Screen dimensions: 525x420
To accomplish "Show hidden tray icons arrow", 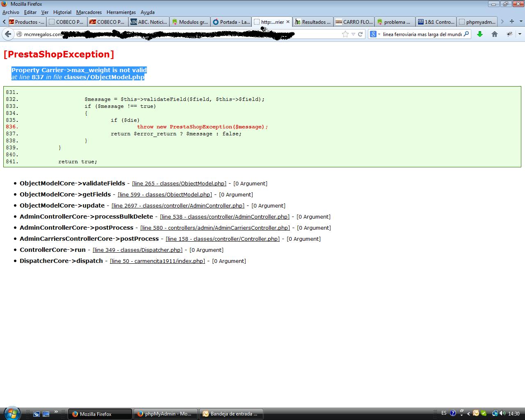I will coord(469,413).
